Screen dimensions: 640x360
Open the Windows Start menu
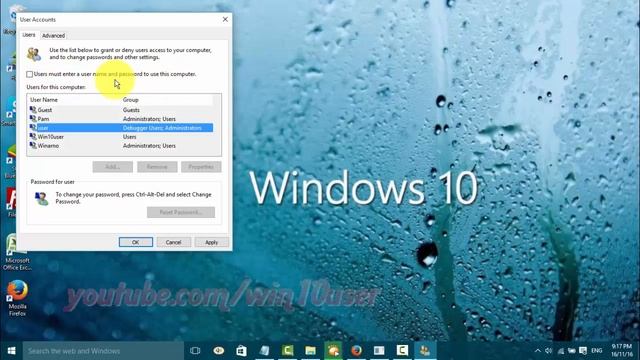point(11,351)
